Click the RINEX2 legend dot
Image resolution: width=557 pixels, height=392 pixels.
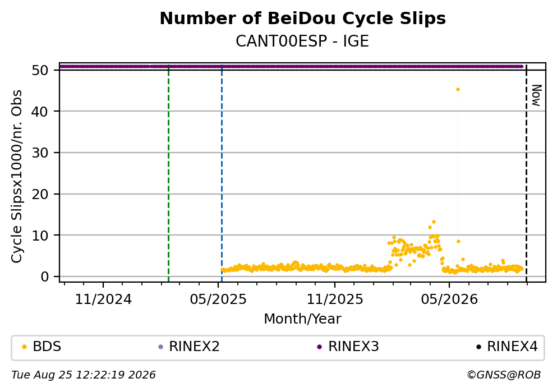(160, 347)
